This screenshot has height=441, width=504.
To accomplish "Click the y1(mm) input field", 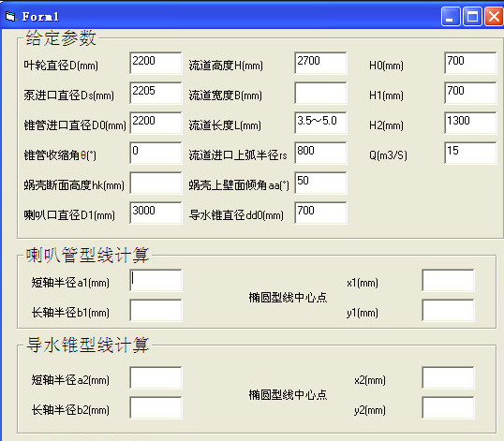I will pos(448,310).
